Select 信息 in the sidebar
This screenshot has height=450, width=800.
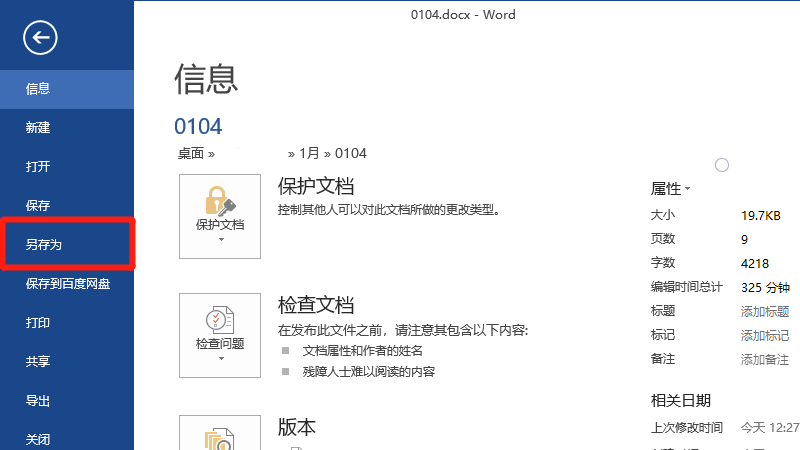(38, 89)
